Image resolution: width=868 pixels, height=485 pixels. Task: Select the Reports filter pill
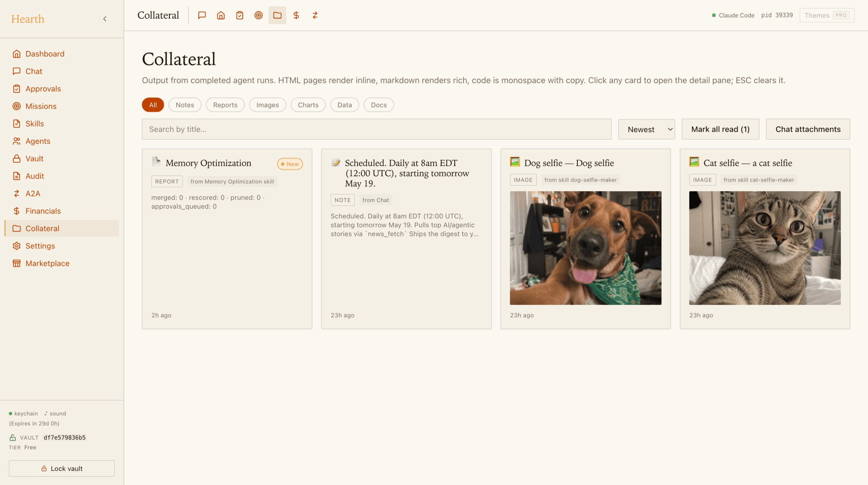point(225,105)
